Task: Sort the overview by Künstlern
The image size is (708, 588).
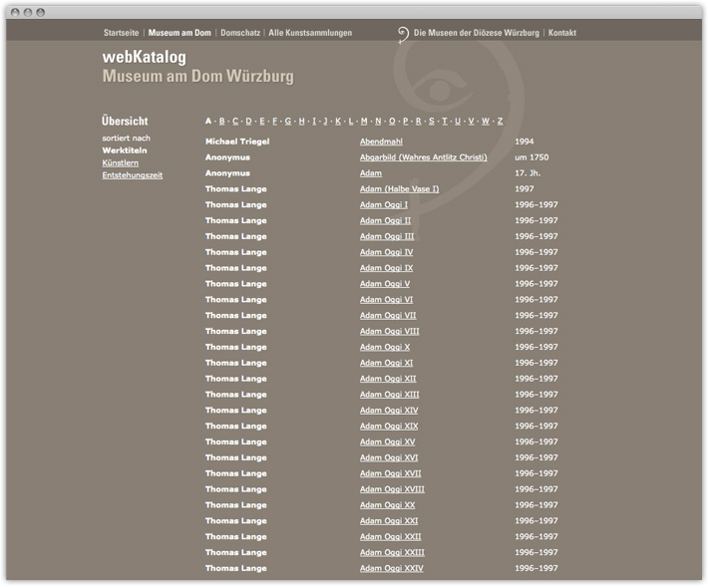Action: (x=121, y=162)
